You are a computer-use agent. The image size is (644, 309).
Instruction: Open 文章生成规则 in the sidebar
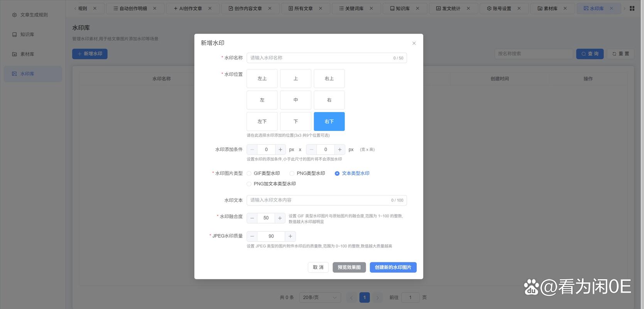click(x=33, y=15)
